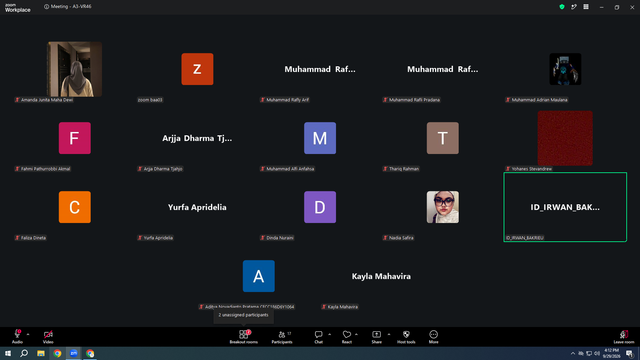This screenshot has height=360, width=640.
Task: Click the Muhammad Alfi Anfaloa name label
Action: 287,169
